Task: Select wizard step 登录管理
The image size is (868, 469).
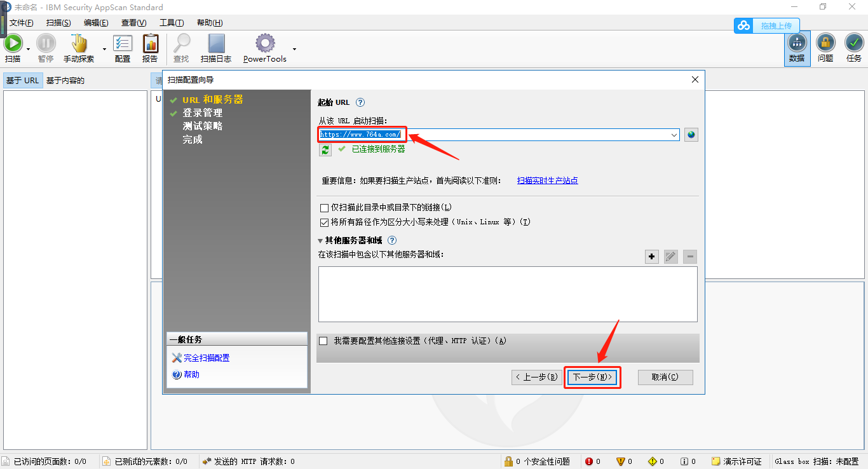Action: [203, 113]
